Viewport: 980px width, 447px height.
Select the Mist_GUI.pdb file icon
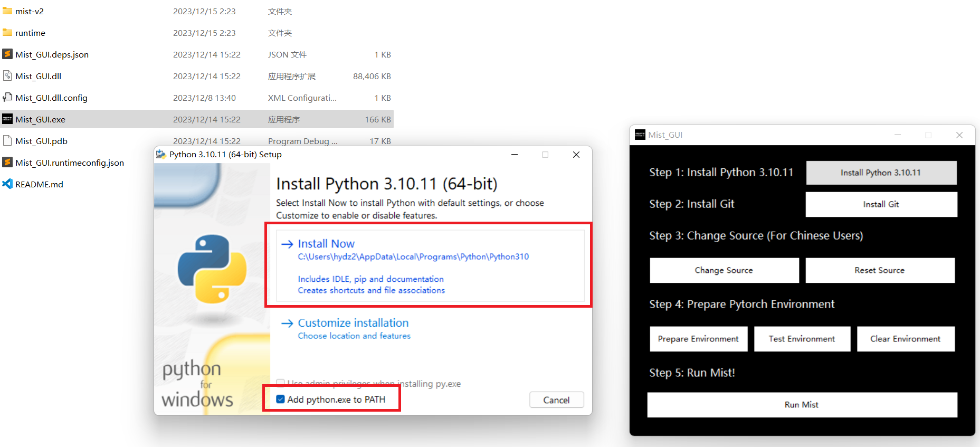7,141
